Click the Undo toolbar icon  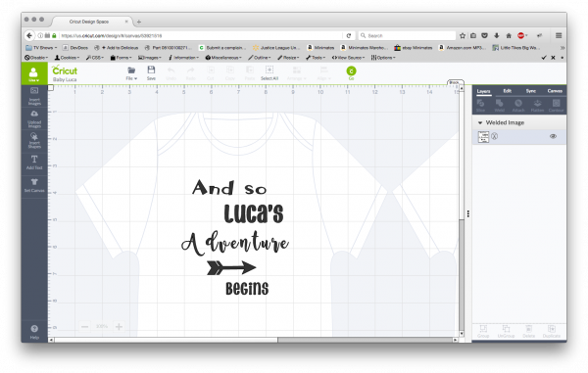[x=171, y=73]
